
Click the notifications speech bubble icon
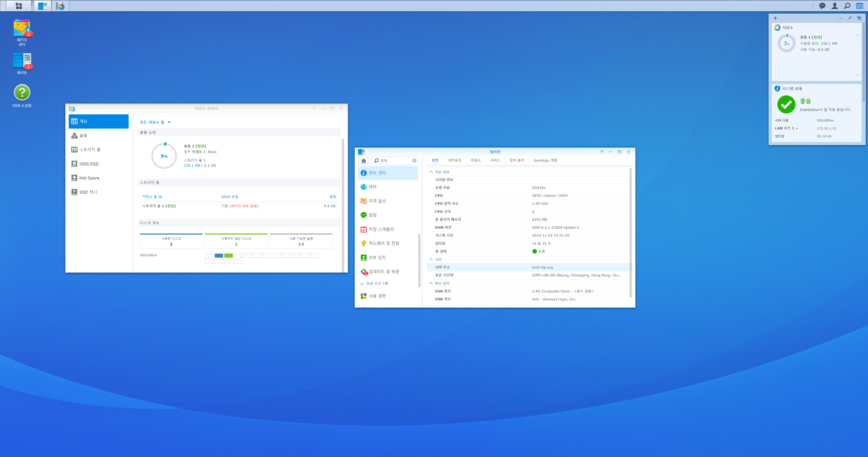pos(822,6)
